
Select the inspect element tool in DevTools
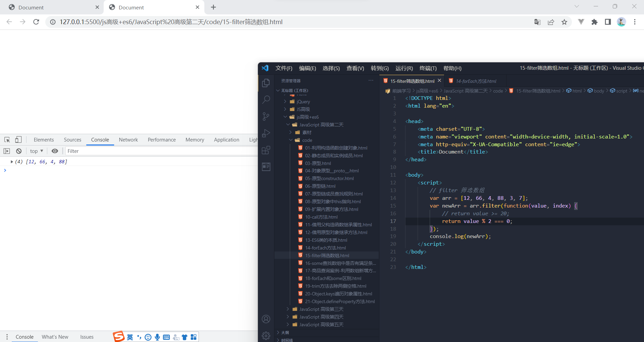(7, 139)
